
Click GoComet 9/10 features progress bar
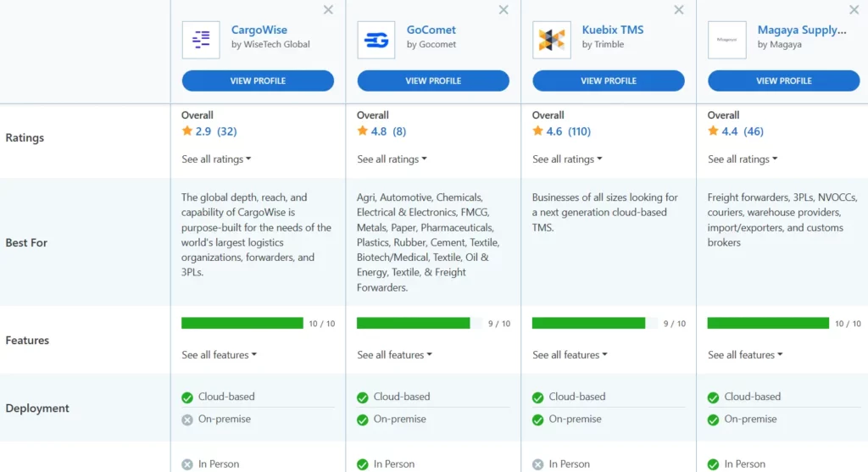pos(419,323)
